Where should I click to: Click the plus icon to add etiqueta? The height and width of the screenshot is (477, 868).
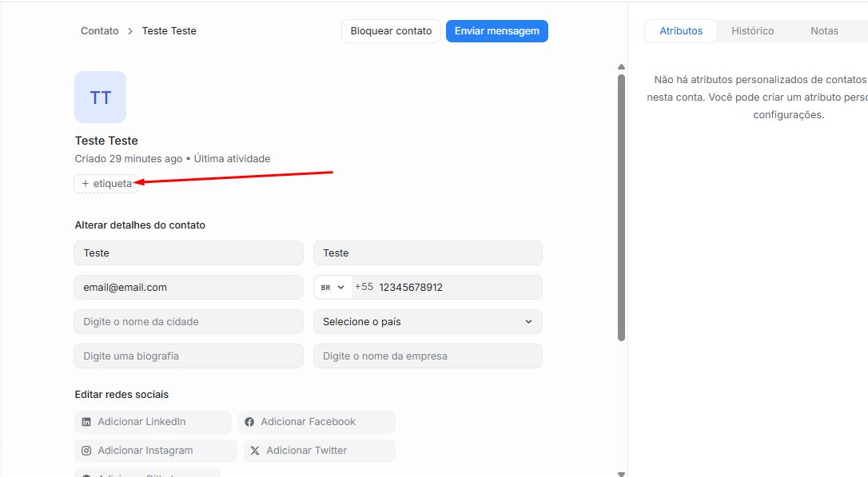pos(86,184)
